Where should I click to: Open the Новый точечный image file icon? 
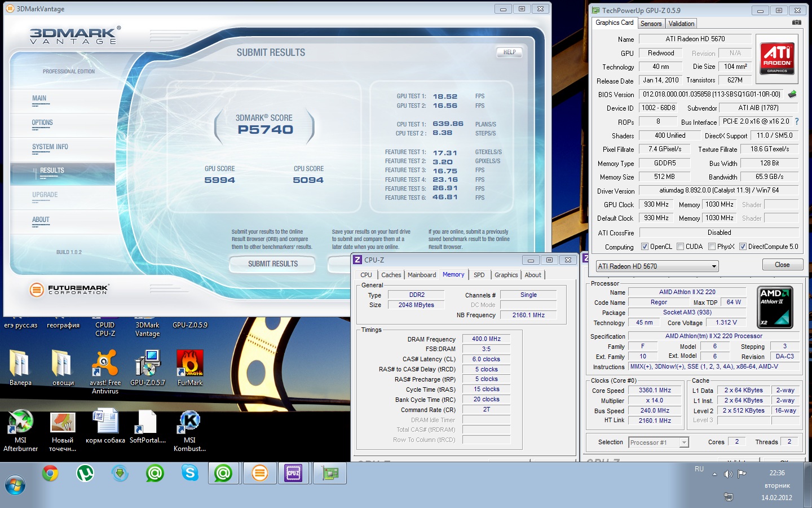coord(63,430)
